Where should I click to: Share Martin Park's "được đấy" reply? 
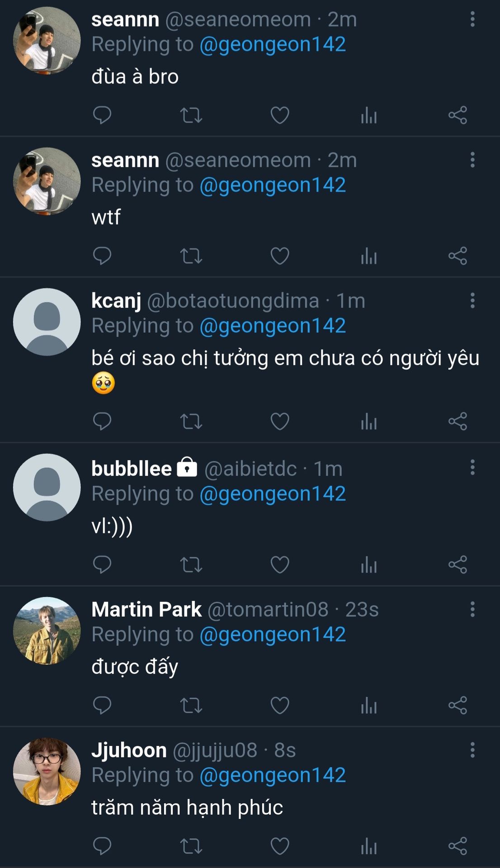pyautogui.click(x=458, y=705)
